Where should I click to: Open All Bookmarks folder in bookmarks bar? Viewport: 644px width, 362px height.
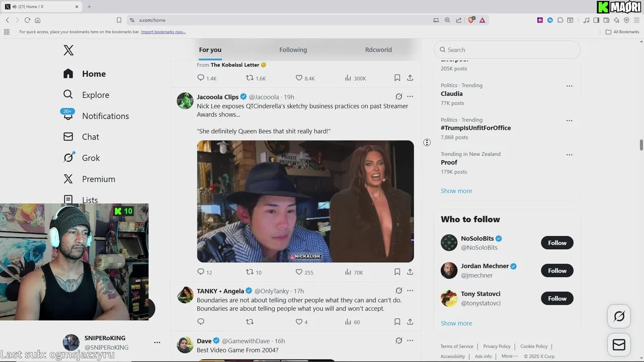tap(622, 32)
